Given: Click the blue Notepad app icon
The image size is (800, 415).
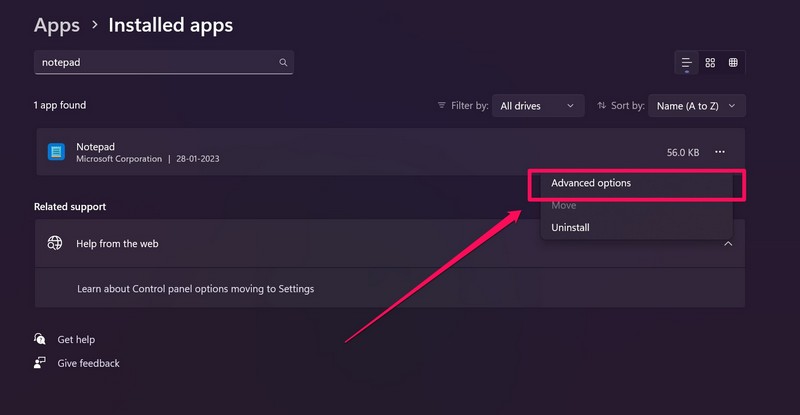Looking at the screenshot, I should click(x=57, y=152).
